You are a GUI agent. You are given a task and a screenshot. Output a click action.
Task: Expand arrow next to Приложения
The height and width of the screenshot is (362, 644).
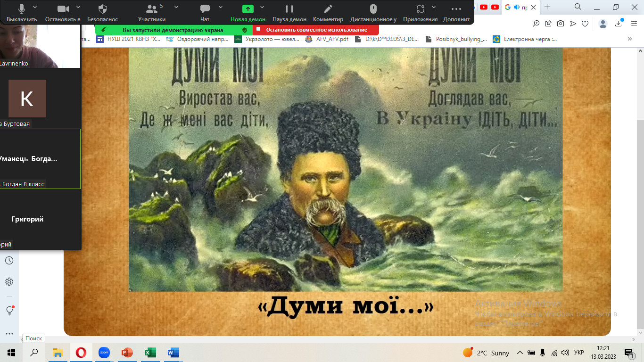click(433, 8)
